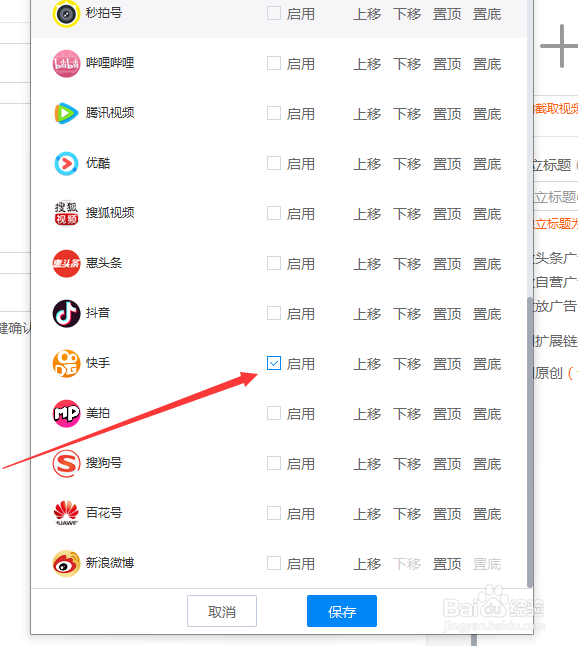The image size is (578, 646).
Task: Send 秒拍号 to bottom with 置底
Action: [x=487, y=14]
